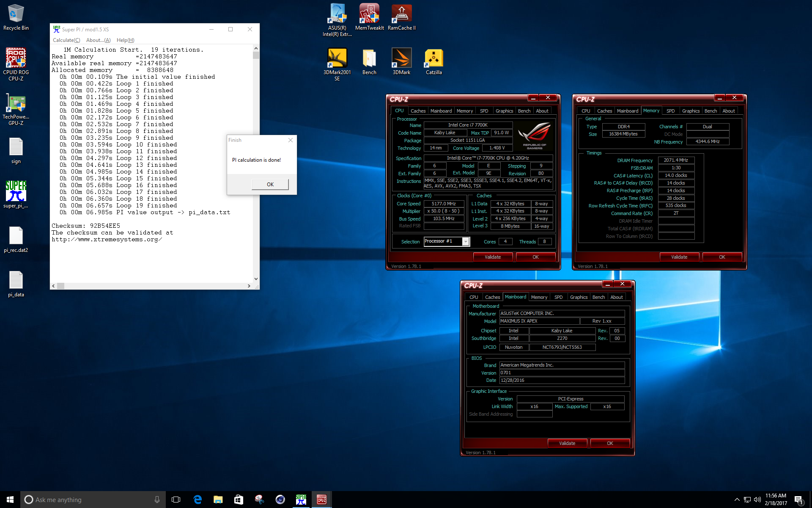This screenshot has height=508, width=812.
Task: Show hidden system tray icons
Action: click(737, 500)
